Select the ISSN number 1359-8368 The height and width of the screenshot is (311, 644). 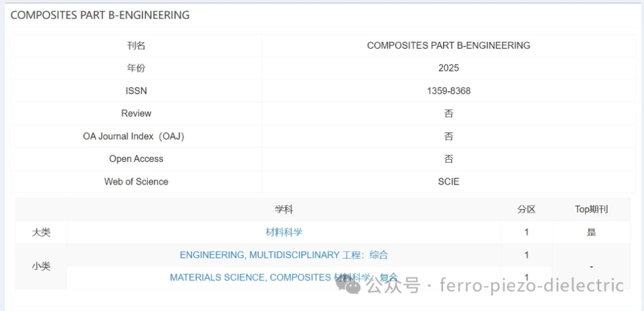[x=448, y=91]
